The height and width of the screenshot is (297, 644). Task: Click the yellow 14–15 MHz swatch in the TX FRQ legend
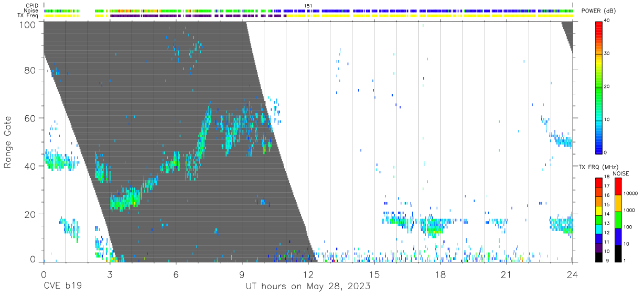click(599, 210)
